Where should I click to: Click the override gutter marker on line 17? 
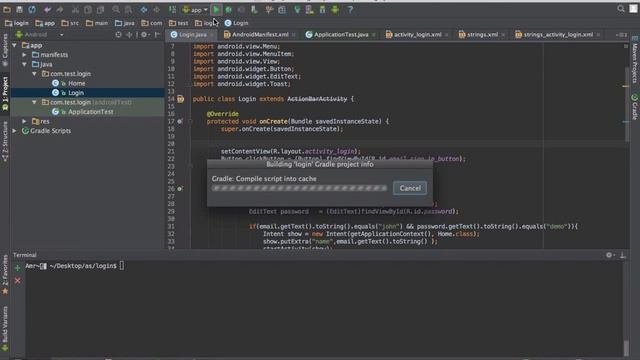tap(180, 121)
